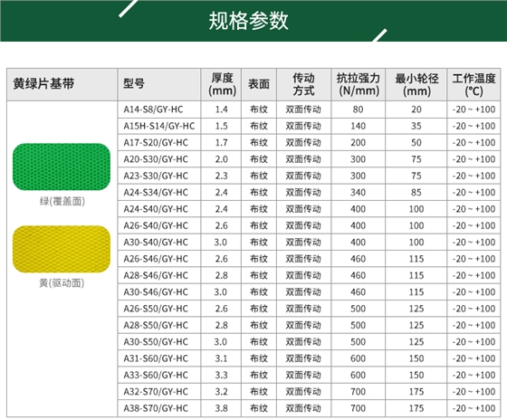This screenshot has height=420, width=507.
Task: Select model A20-S30/GY-HC
Action: (156, 159)
